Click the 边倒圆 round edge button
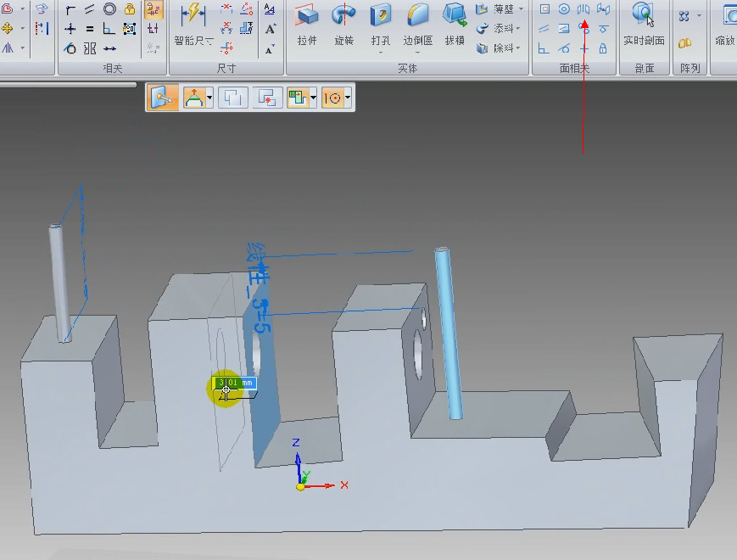 [x=417, y=24]
